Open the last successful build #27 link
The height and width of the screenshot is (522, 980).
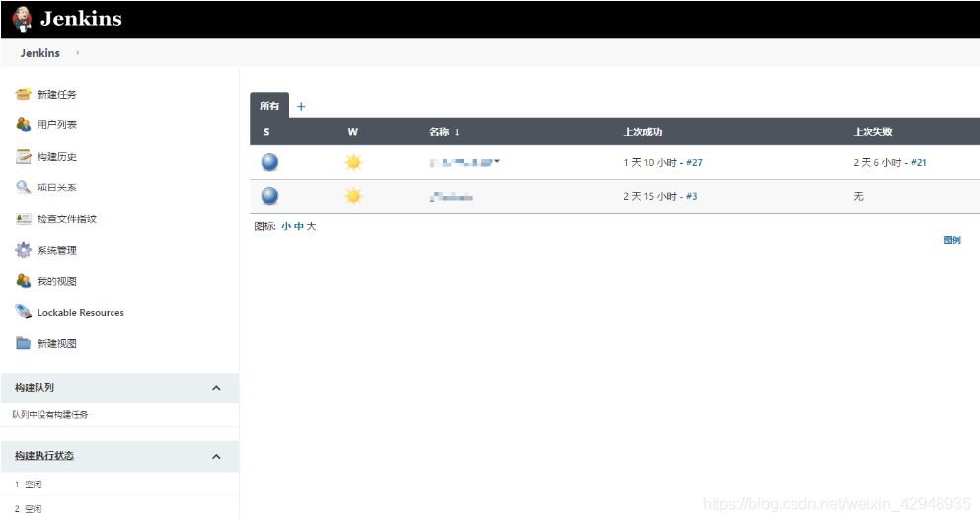[x=695, y=163]
